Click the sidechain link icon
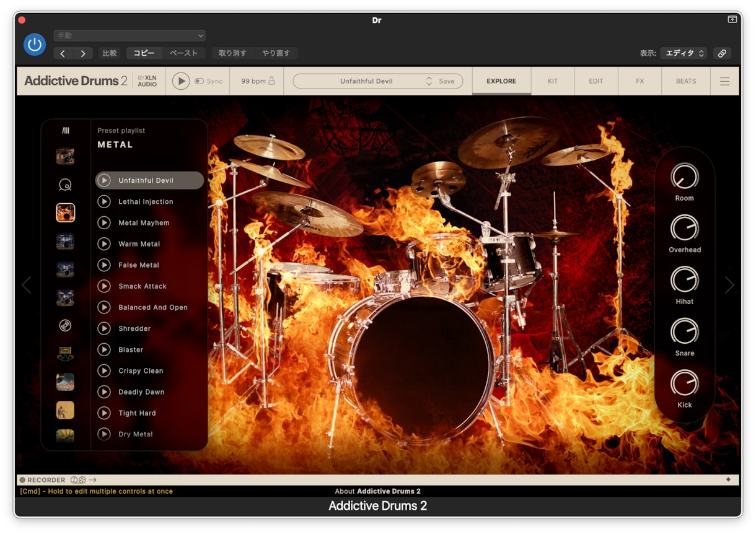The image size is (756, 534). pos(722,53)
